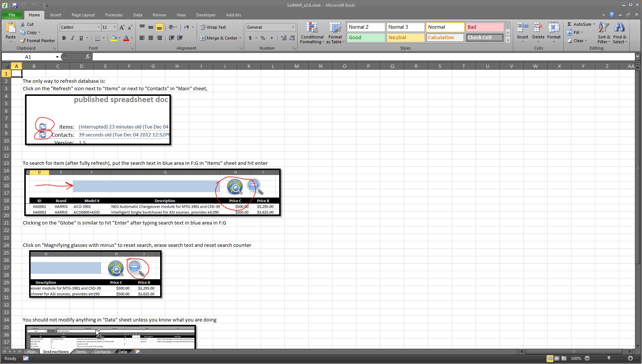Select column header D
This screenshot has width=642, height=364.
(81, 66)
